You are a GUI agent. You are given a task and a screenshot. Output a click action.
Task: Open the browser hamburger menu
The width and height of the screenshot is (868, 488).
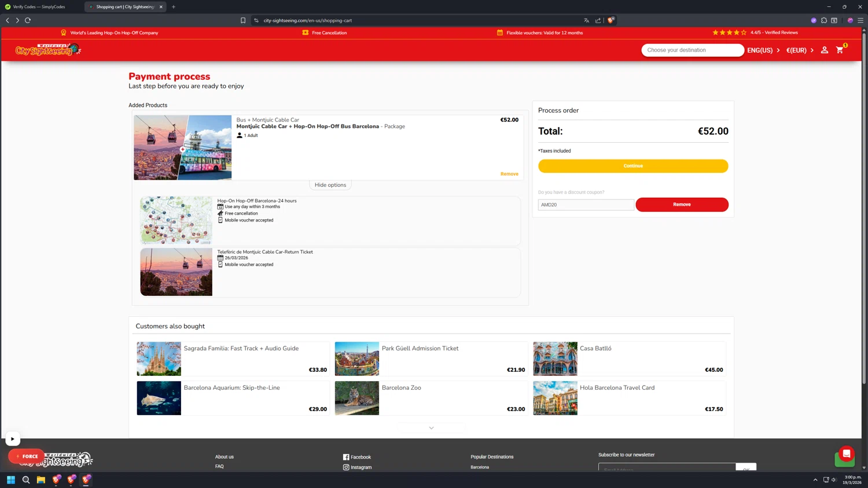(x=860, y=20)
